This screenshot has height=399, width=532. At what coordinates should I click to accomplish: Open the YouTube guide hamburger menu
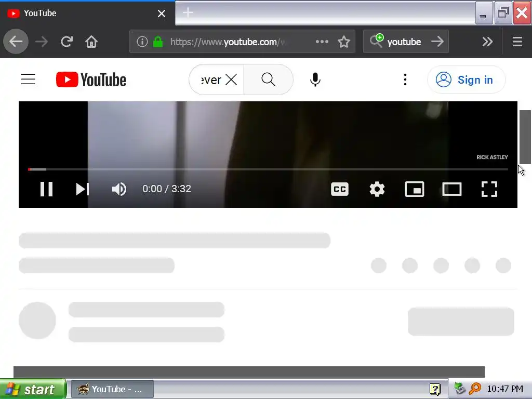(x=28, y=79)
